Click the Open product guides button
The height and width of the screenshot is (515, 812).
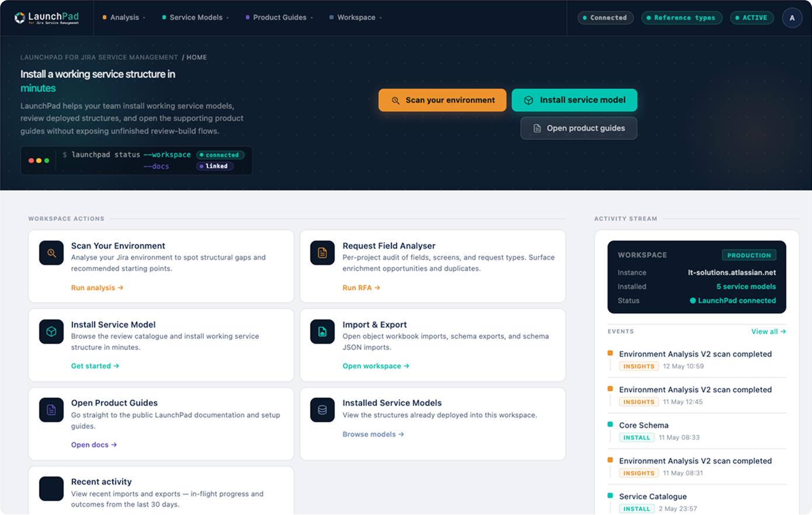click(579, 128)
